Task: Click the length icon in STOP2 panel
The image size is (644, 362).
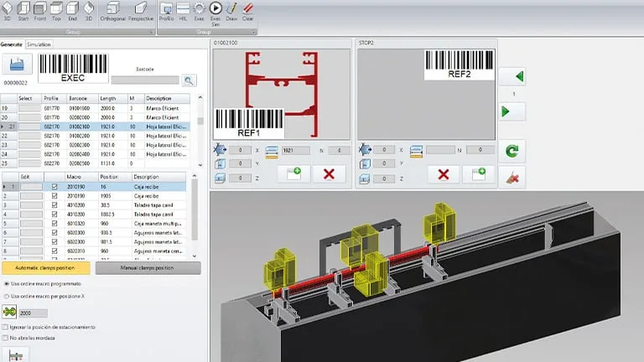Action: [416, 152]
